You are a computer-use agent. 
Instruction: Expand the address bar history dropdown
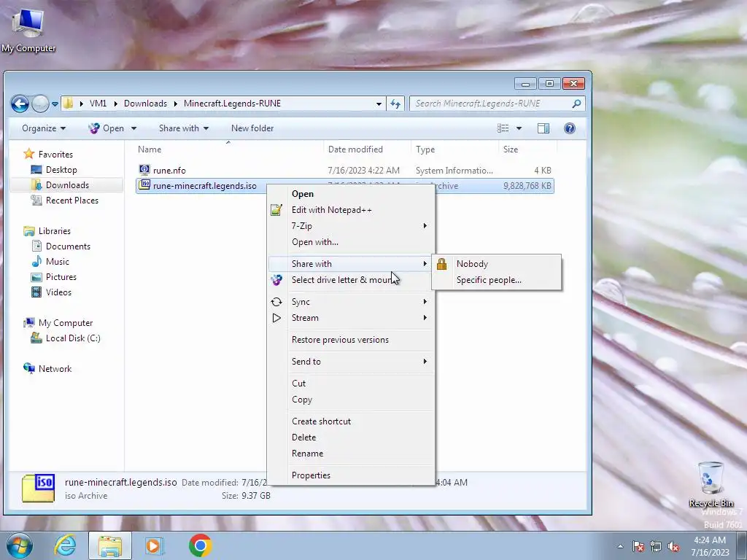click(379, 104)
